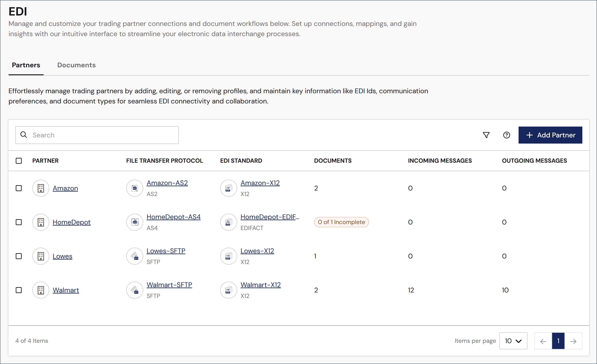The height and width of the screenshot is (364, 597).
Task: Open the HomeDepot-AS4 link
Action: coord(173,217)
